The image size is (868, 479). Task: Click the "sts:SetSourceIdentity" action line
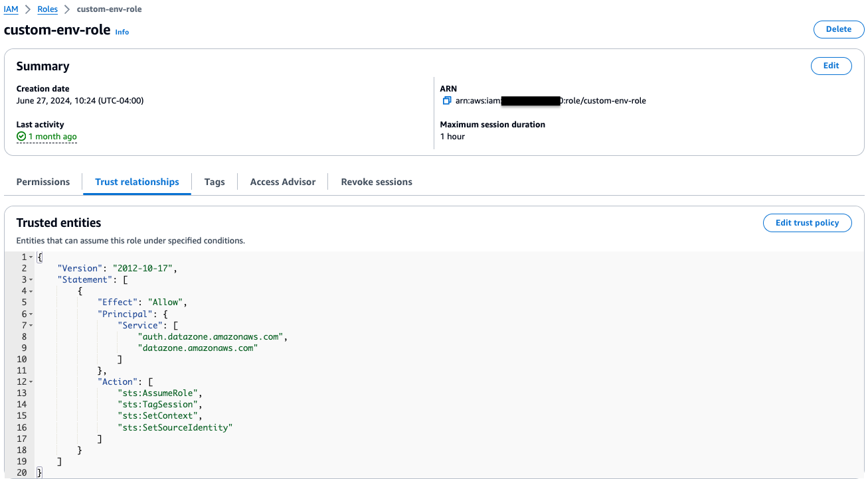point(175,427)
